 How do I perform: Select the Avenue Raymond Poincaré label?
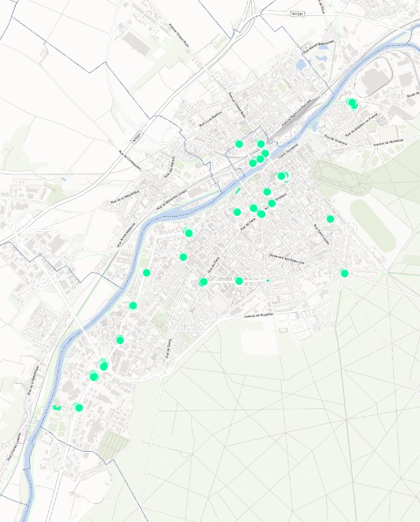pos(296,110)
